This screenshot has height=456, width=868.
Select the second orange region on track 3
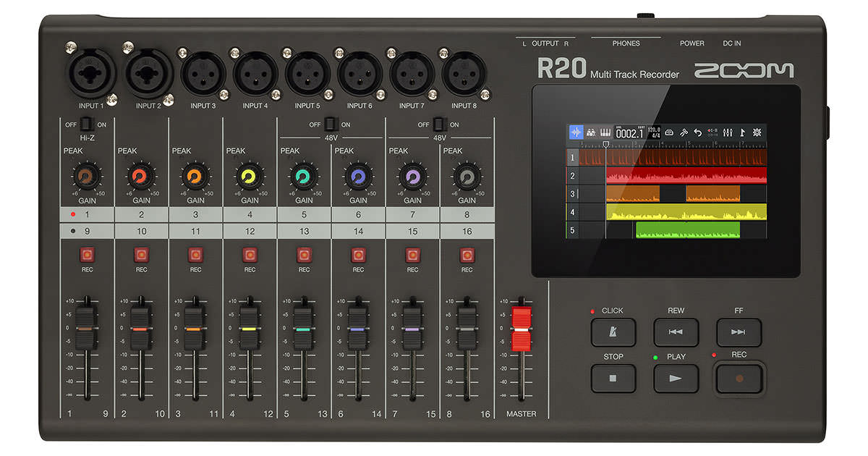tap(712, 194)
